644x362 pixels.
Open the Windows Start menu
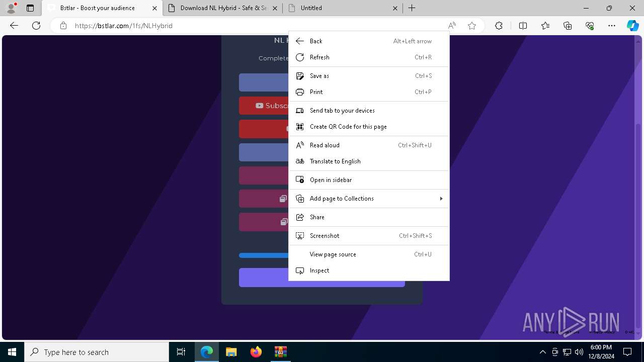point(12,352)
